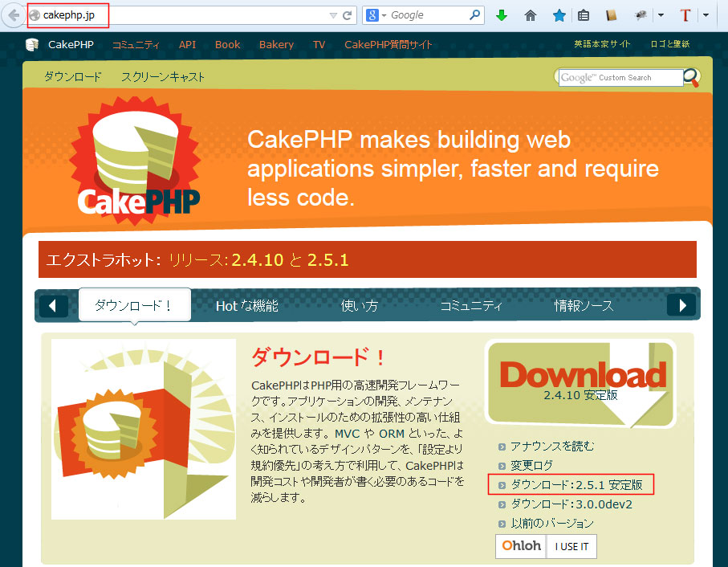Open the ロゴと壁紙 link
This screenshot has height=567, width=728.
[670, 44]
